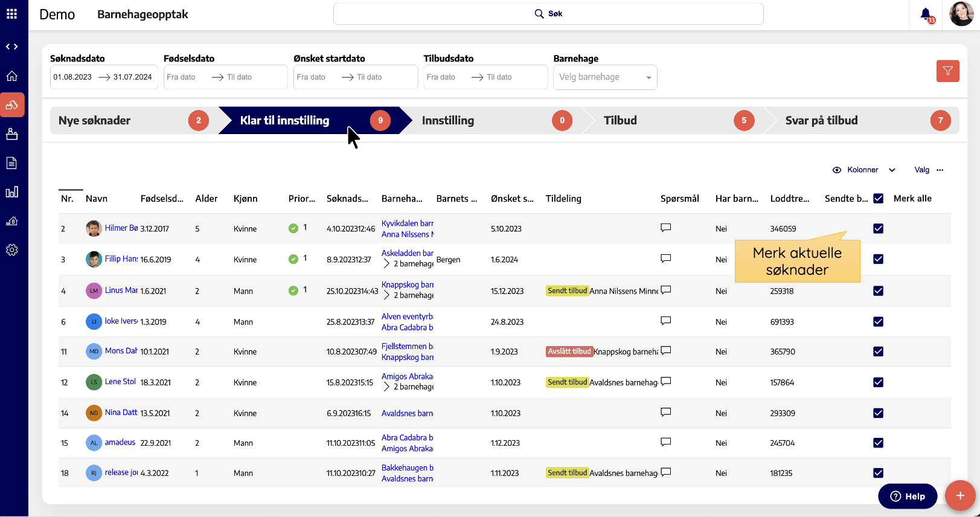The image size is (980, 517).
Task: Open the settings gear sidebar icon
Action: click(11, 250)
